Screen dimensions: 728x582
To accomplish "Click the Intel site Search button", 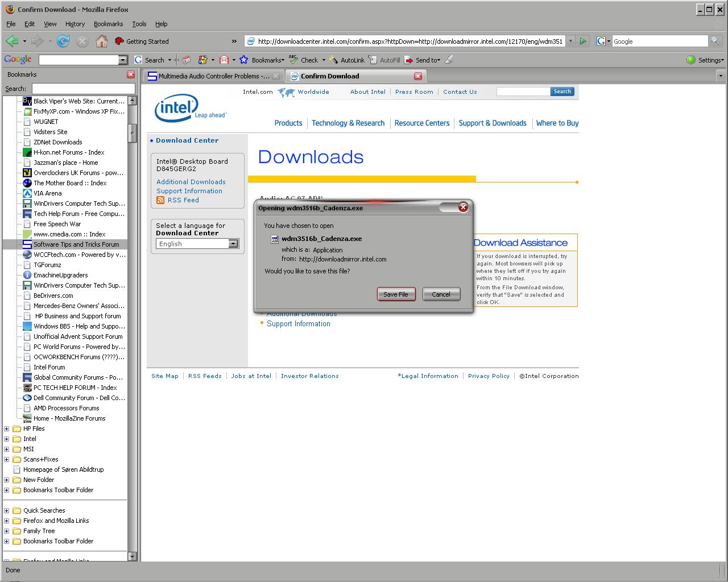I will pyautogui.click(x=562, y=92).
